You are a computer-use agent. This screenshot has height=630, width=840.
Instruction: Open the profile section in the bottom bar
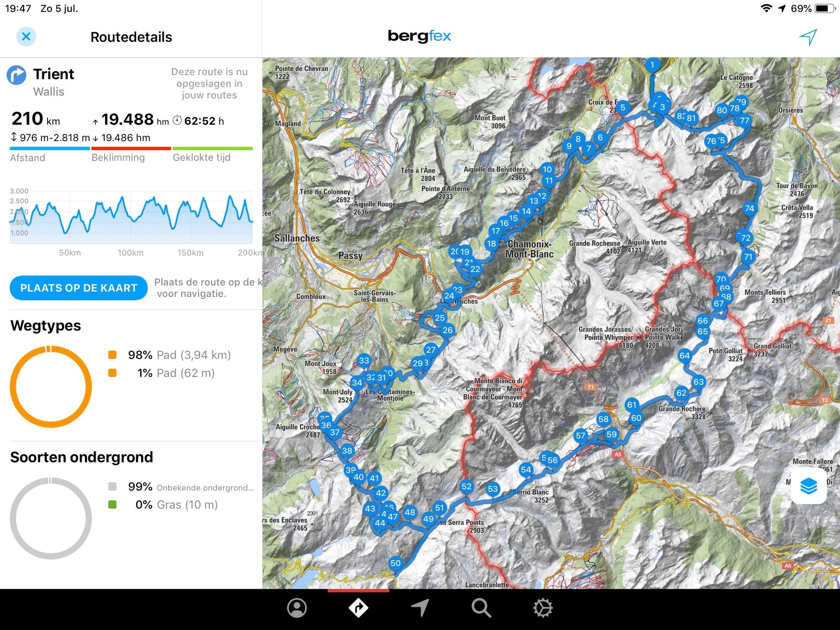coord(297,607)
